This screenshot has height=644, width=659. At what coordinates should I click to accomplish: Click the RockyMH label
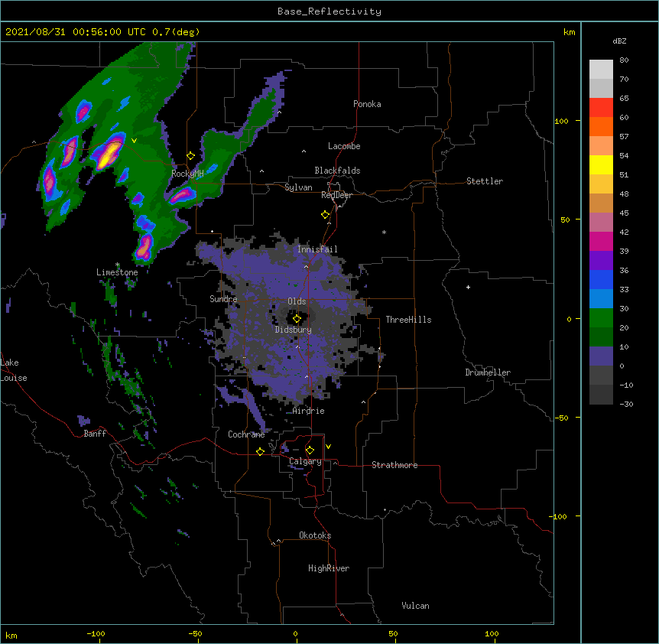187,174
